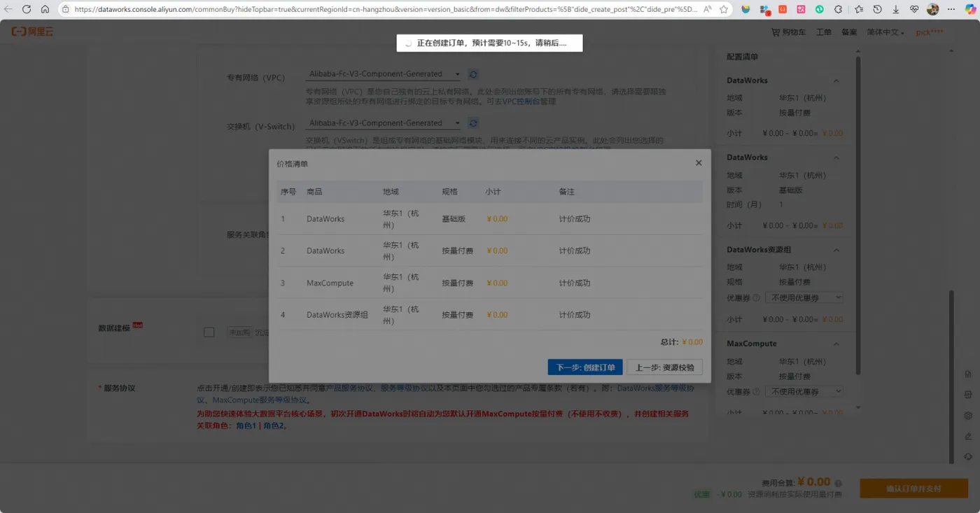Reload the page with the browser refresh icon
The image size is (980, 513).
tap(27, 10)
